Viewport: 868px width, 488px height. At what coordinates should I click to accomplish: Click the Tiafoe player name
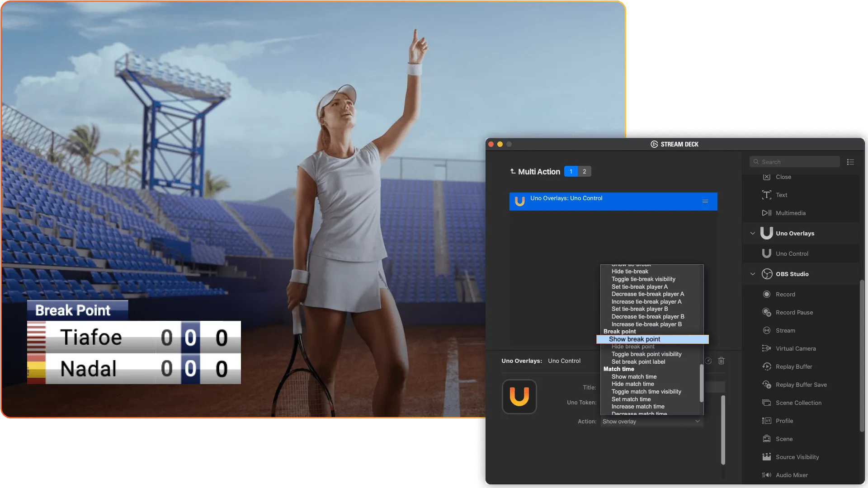pyautogui.click(x=91, y=338)
